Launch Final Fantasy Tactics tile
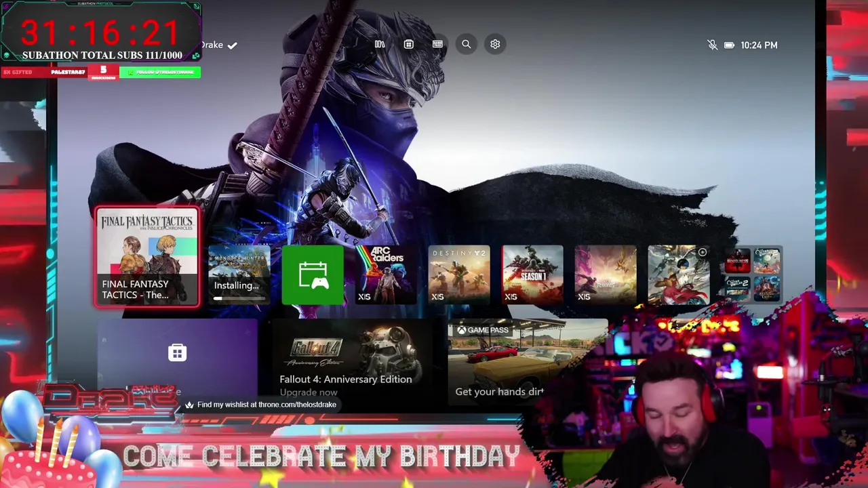This screenshot has width=868, height=488. [147, 258]
